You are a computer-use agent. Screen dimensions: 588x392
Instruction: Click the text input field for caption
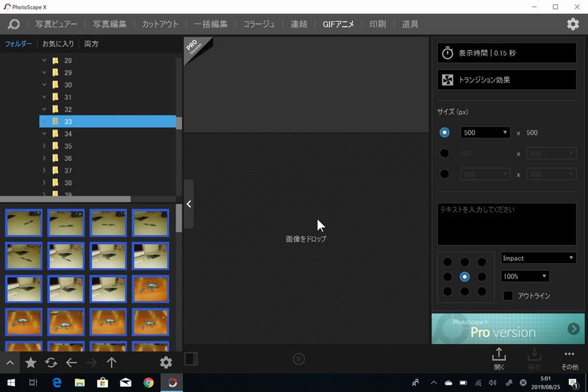(507, 224)
